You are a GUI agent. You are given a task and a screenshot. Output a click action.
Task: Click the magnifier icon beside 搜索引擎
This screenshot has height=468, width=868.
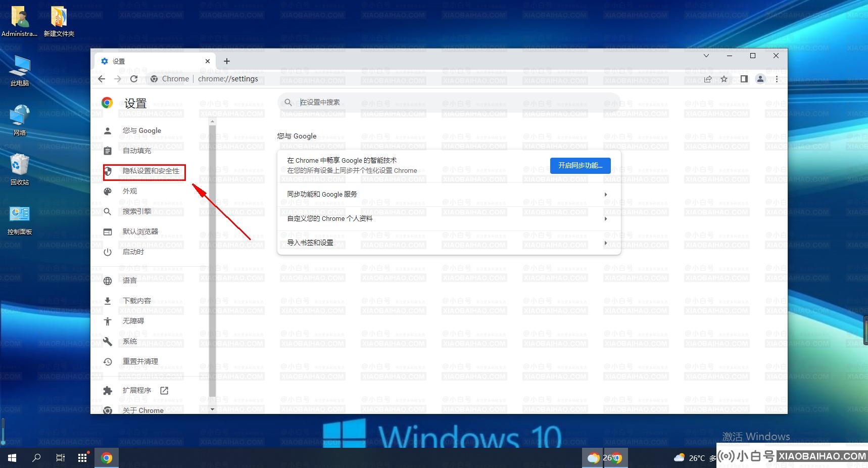click(x=108, y=211)
